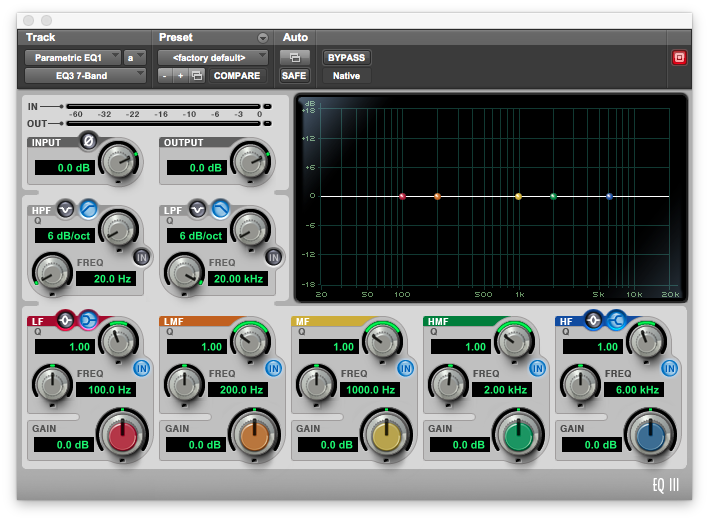Select the LF band peak filter icon
The image size is (709, 521).
click(x=66, y=320)
